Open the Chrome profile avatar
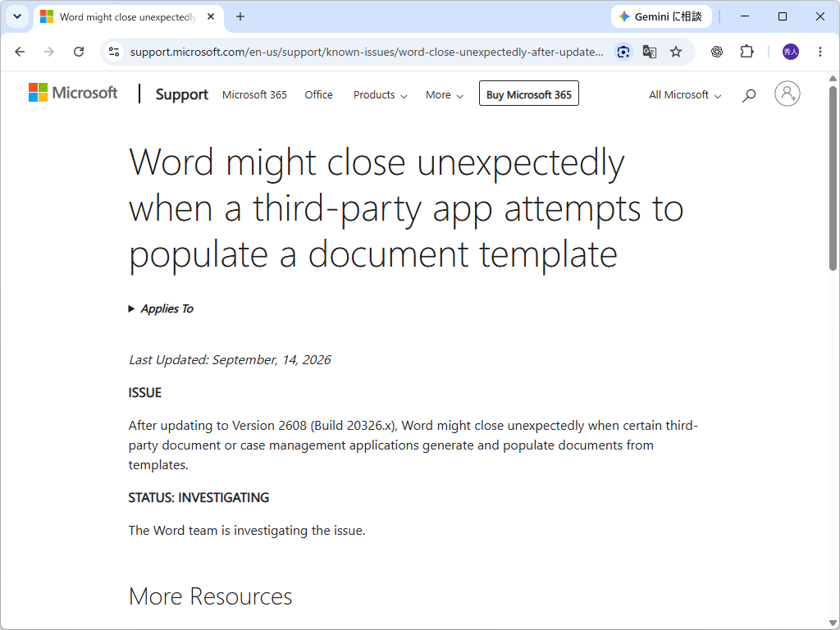Screen dimensions: 840x630 point(790,52)
